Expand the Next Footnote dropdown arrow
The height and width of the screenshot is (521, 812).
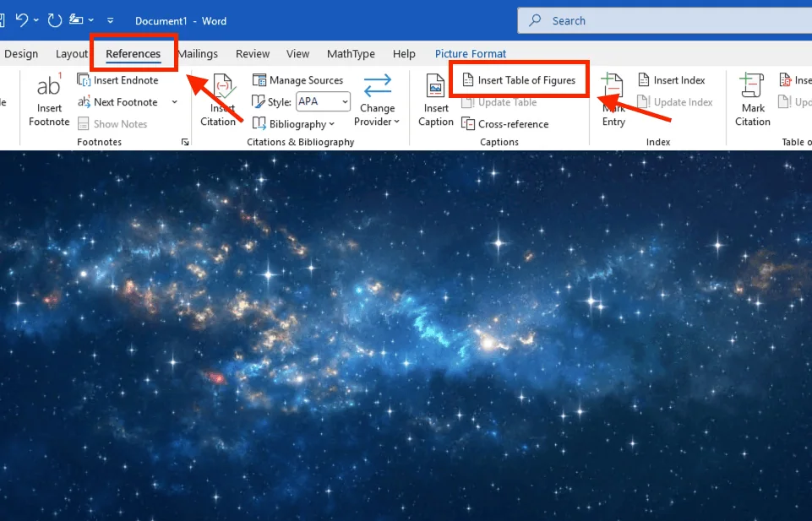pos(175,102)
